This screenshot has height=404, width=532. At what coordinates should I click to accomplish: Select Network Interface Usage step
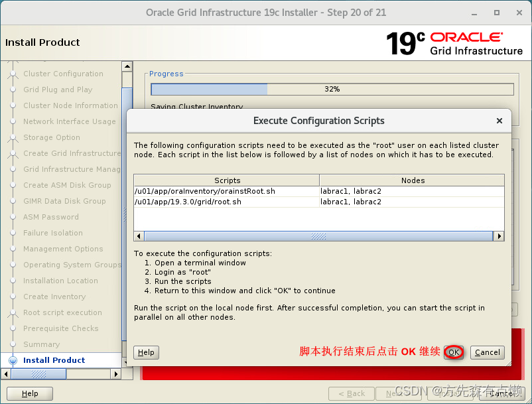point(70,121)
